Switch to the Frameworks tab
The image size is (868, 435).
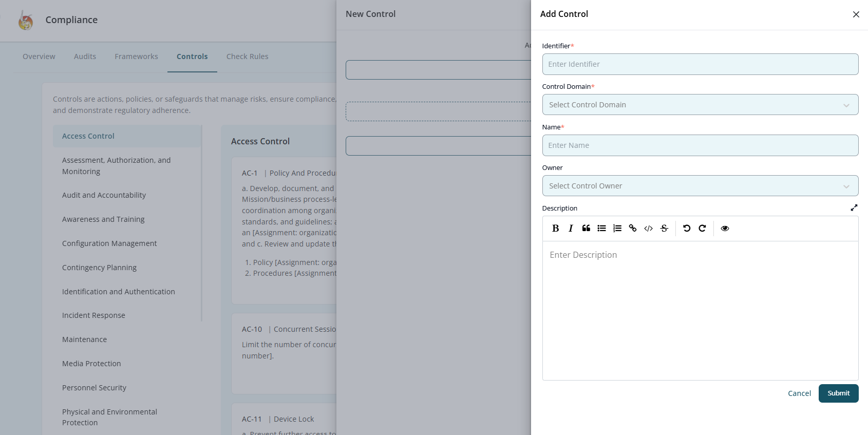click(136, 56)
